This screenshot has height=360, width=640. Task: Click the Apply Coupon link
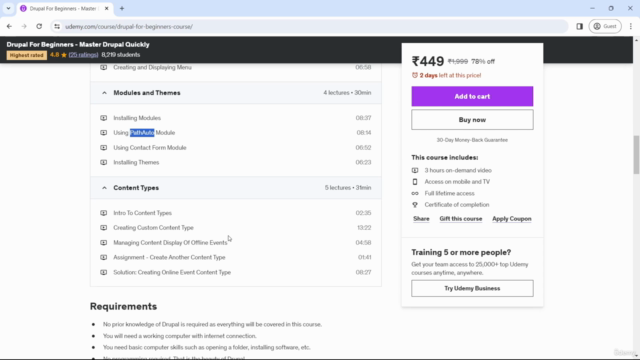pyautogui.click(x=511, y=219)
